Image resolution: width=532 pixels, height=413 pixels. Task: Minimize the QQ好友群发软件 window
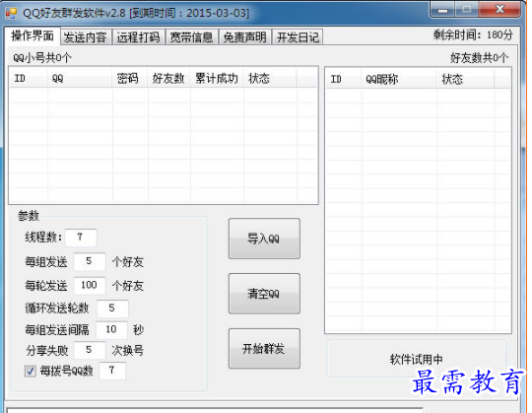441,10
